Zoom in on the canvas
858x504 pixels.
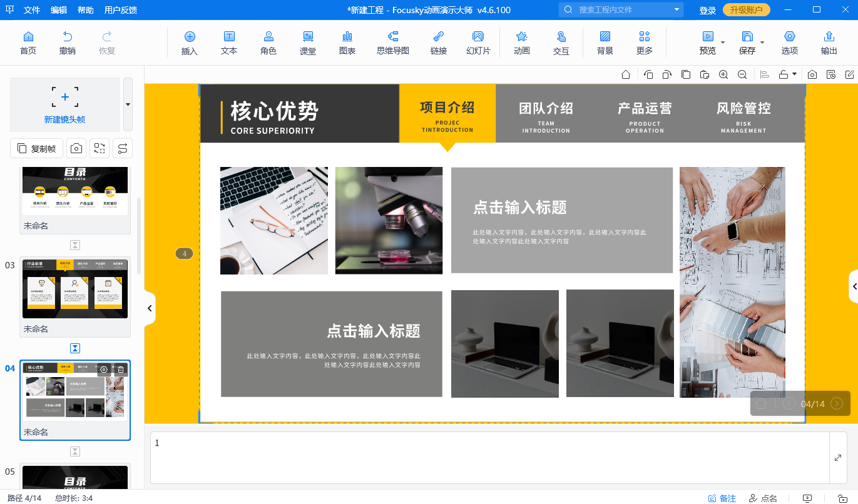click(x=723, y=74)
